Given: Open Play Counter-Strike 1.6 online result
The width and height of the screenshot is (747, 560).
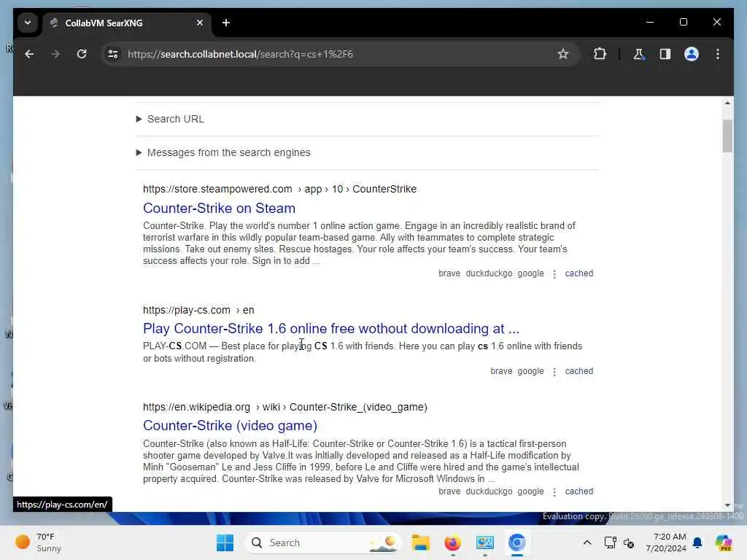Looking at the screenshot, I should click(331, 329).
